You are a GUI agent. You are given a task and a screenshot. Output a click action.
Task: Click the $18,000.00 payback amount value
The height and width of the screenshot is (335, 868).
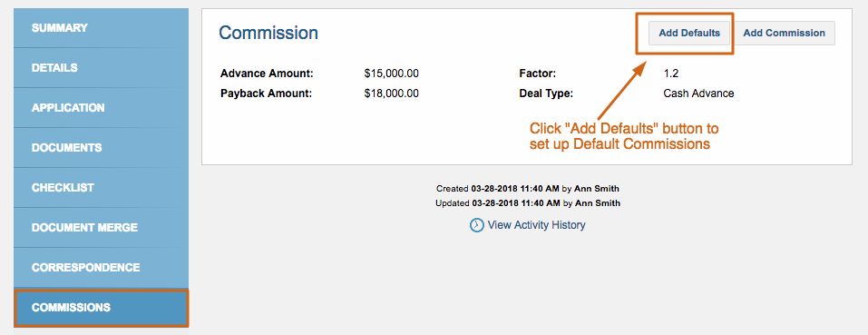coord(392,94)
